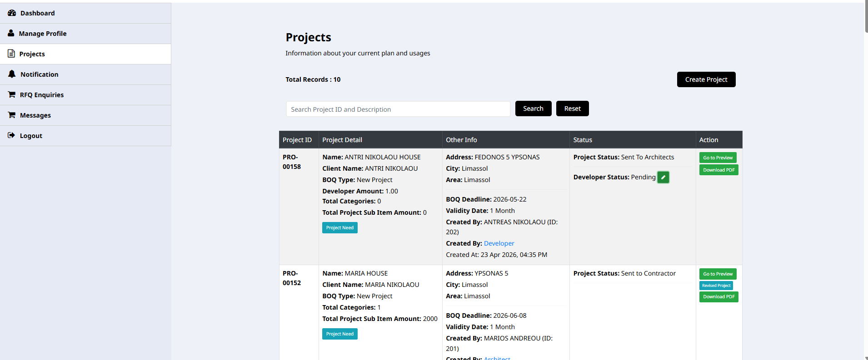The height and width of the screenshot is (360, 868).
Task: Click 'Name: ANTRI NIKOLAOU HOUSE' text
Action: tap(371, 157)
